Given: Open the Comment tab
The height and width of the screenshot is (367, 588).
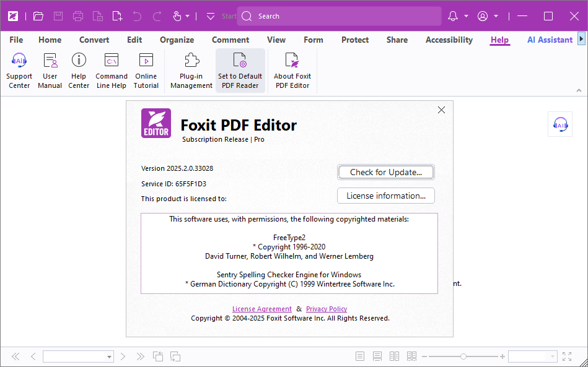Looking at the screenshot, I should coord(230,40).
